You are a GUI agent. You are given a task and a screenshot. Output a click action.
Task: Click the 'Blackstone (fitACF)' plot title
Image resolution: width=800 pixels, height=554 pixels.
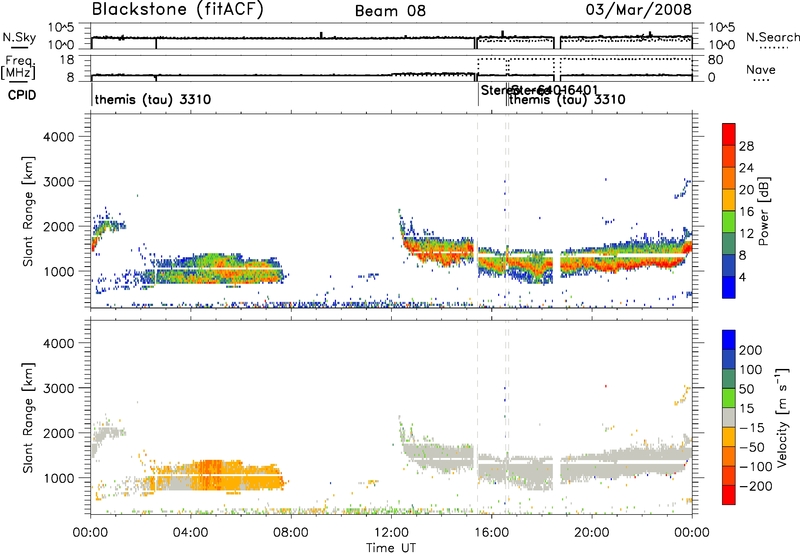click(x=178, y=10)
